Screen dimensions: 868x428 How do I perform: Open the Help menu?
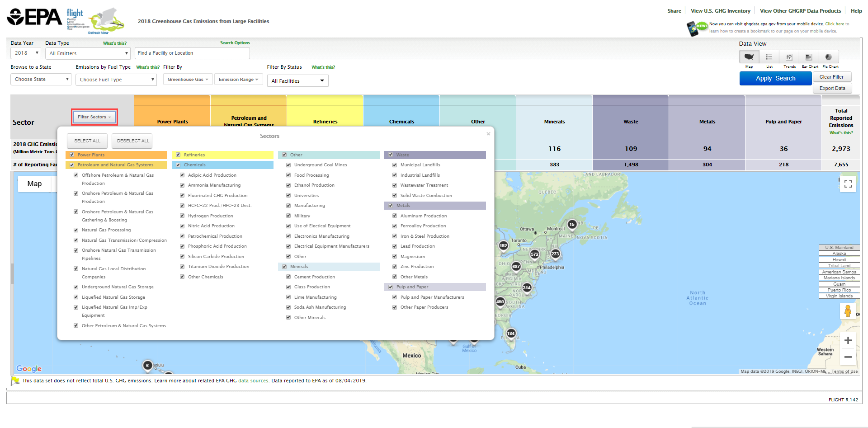click(x=856, y=11)
